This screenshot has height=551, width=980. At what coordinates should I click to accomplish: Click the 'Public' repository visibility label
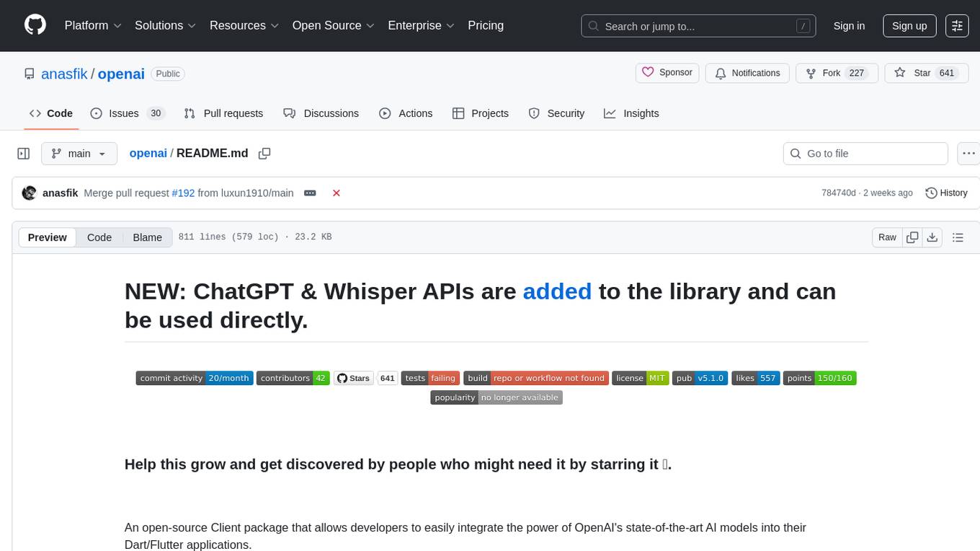pos(168,74)
